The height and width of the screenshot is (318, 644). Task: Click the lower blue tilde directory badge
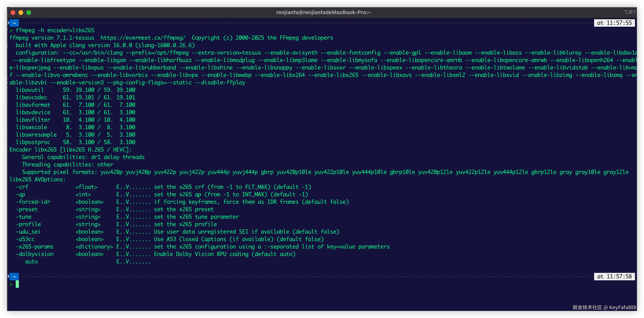coord(14,277)
